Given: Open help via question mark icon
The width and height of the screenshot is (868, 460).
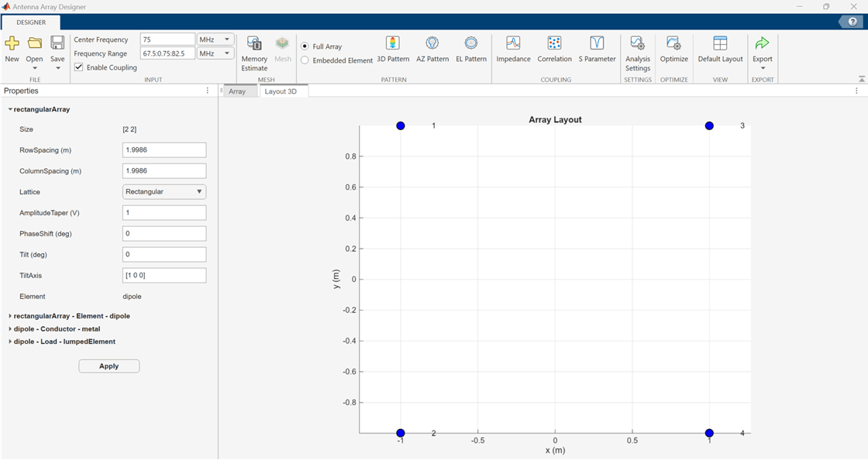Looking at the screenshot, I should pyautogui.click(x=852, y=22).
